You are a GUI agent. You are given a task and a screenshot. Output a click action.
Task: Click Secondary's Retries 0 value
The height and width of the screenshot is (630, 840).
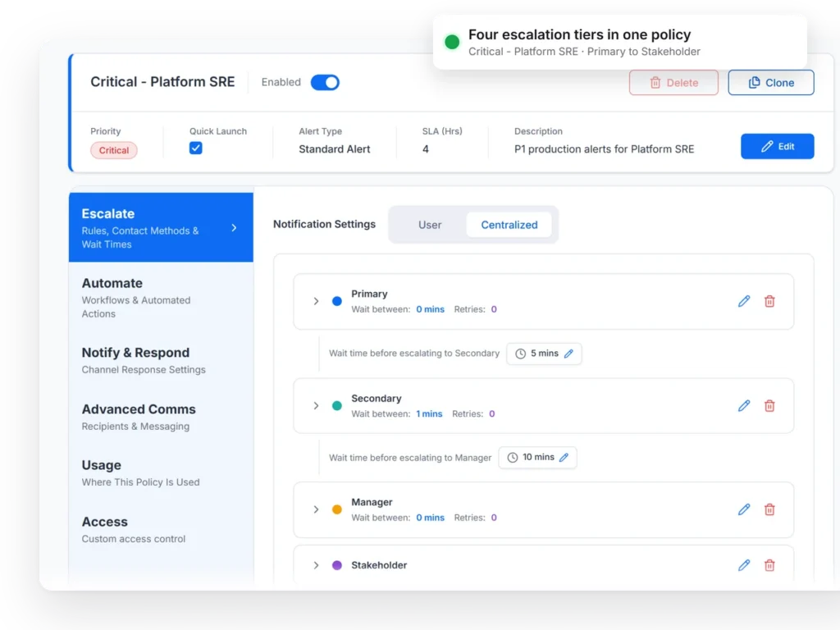click(x=492, y=413)
